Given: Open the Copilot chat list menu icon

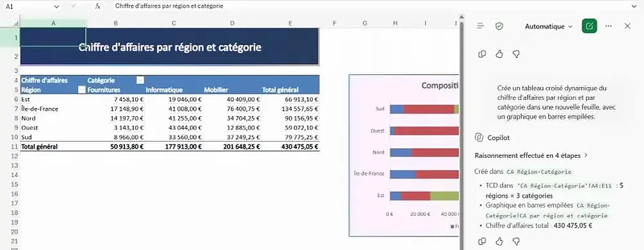Looking at the screenshot, I should [x=480, y=26].
